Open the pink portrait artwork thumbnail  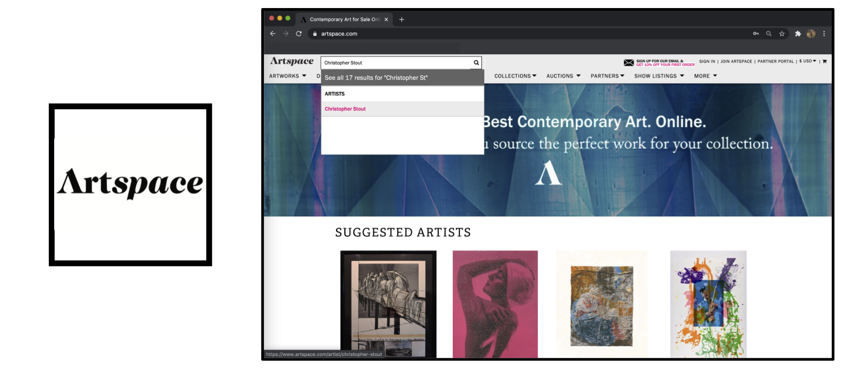[495, 304]
